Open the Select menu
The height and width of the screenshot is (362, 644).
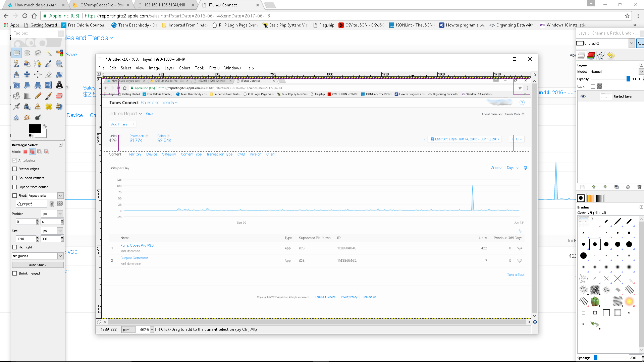coord(126,68)
